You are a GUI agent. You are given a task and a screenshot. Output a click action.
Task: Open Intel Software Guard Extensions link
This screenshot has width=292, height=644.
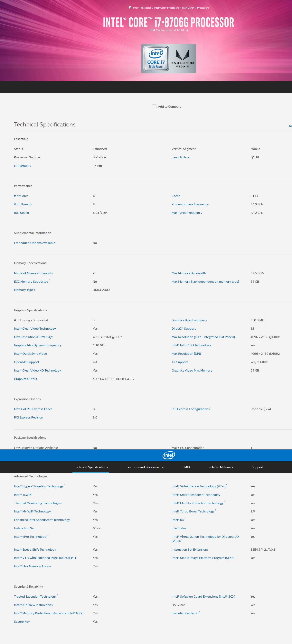(203, 596)
